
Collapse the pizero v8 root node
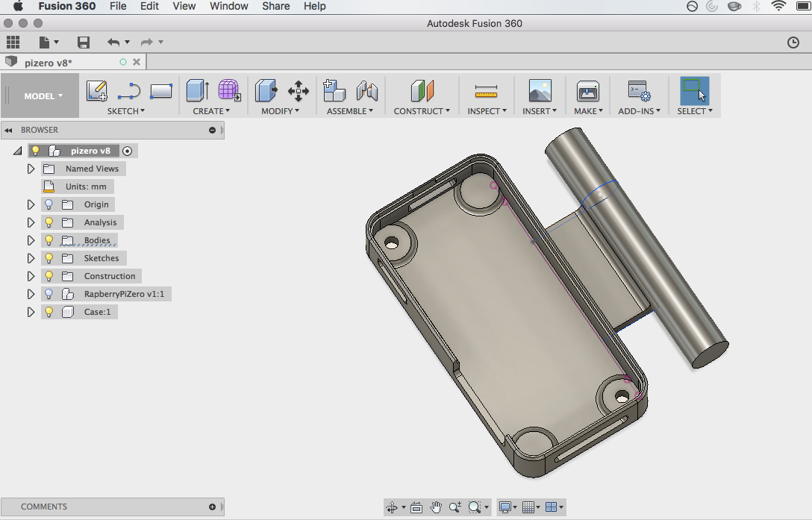pos(18,151)
